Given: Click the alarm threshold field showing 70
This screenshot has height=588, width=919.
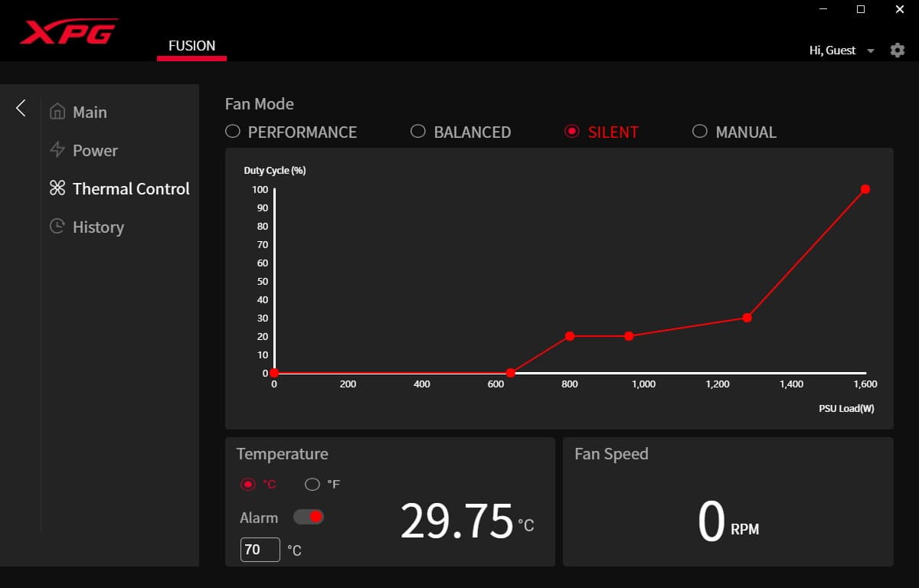Looking at the screenshot, I should pyautogui.click(x=260, y=550).
